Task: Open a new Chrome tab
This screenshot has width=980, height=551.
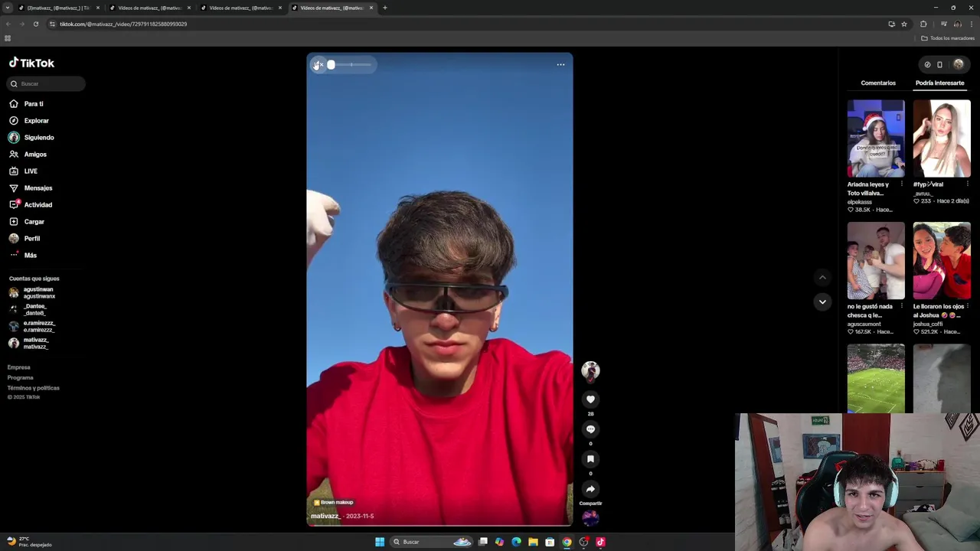Action: (384, 8)
